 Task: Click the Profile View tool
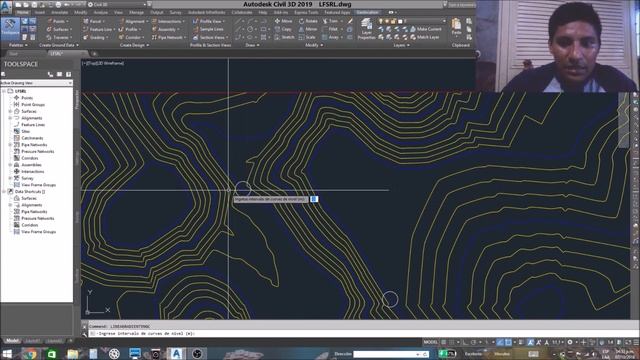[208, 21]
